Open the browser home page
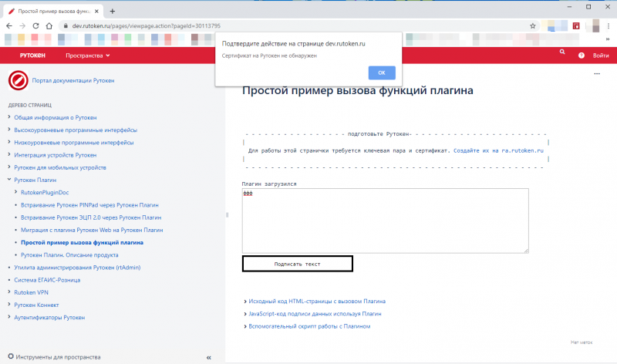This screenshot has width=617, height=364. click(x=49, y=26)
